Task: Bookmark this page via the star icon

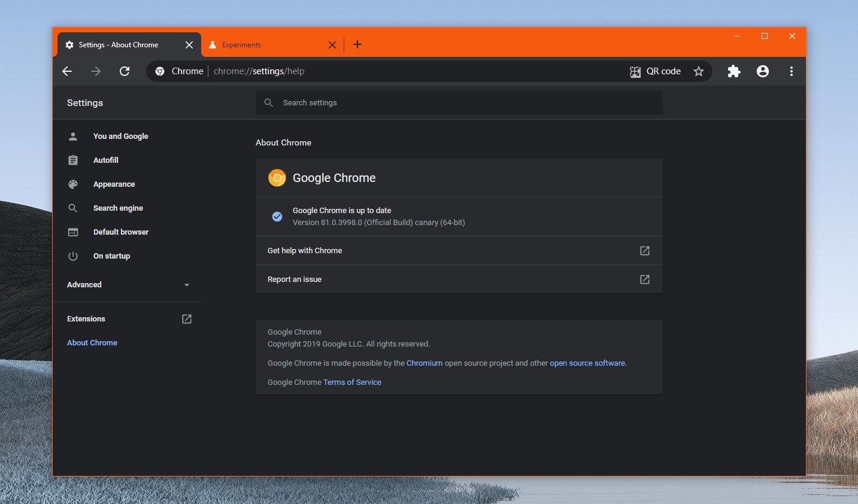Action: click(698, 71)
